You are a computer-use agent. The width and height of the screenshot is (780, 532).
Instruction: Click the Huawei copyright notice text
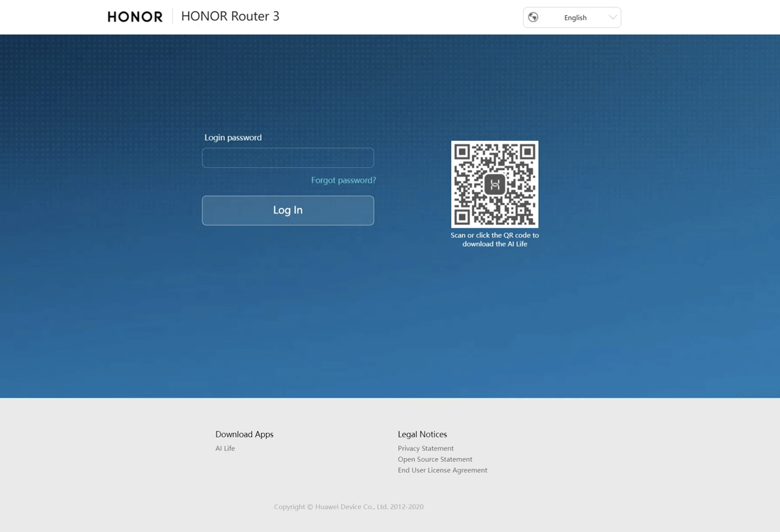click(348, 507)
